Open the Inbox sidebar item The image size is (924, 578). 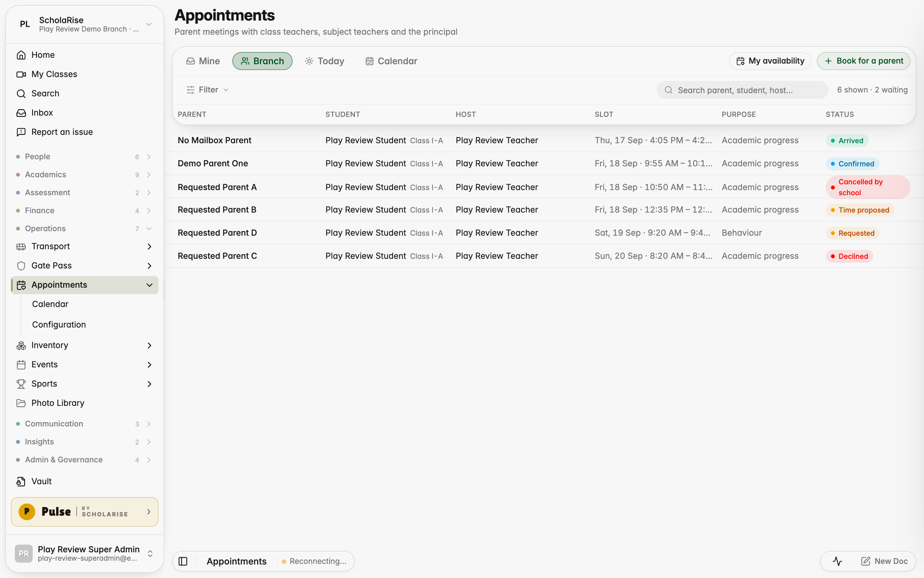84,113
